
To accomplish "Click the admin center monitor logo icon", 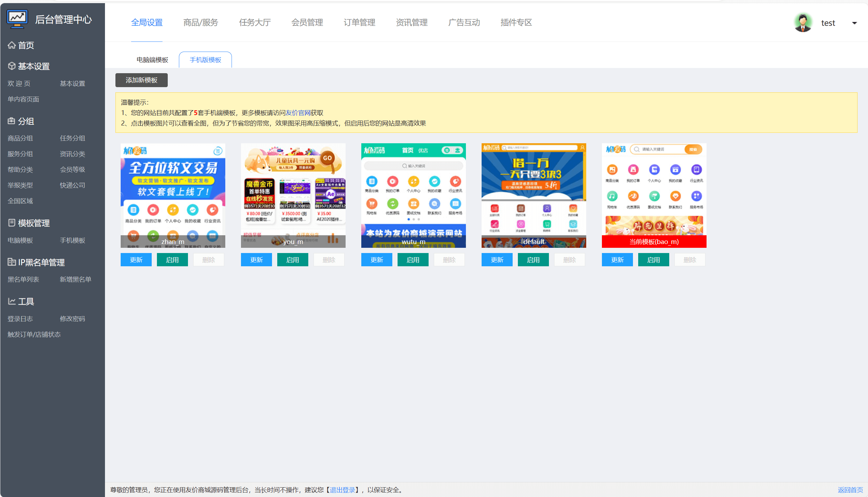I will (17, 19).
